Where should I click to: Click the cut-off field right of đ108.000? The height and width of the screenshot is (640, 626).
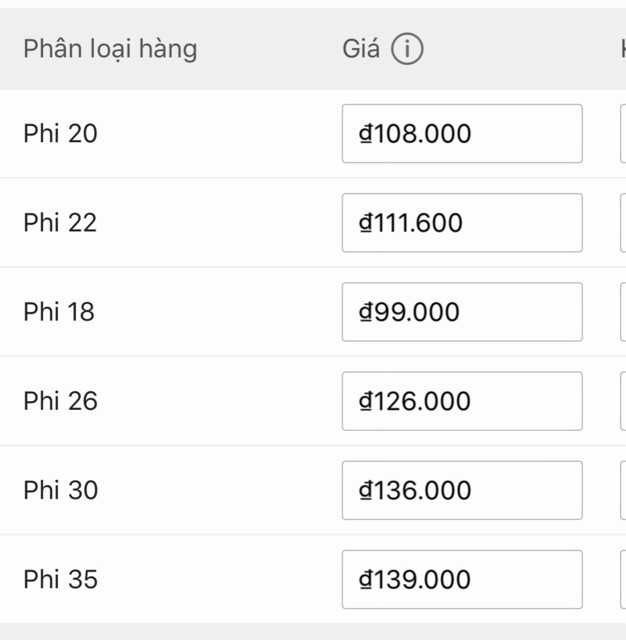coord(623,133)
